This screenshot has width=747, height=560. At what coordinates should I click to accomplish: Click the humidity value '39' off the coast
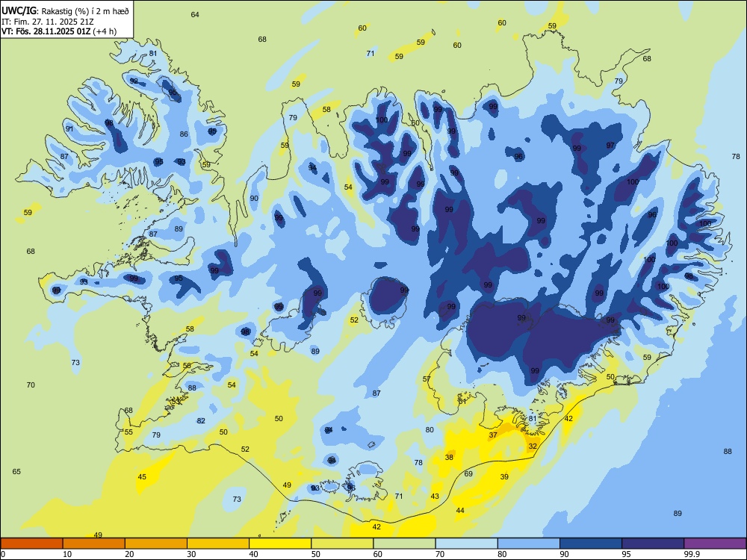(504, 476)
